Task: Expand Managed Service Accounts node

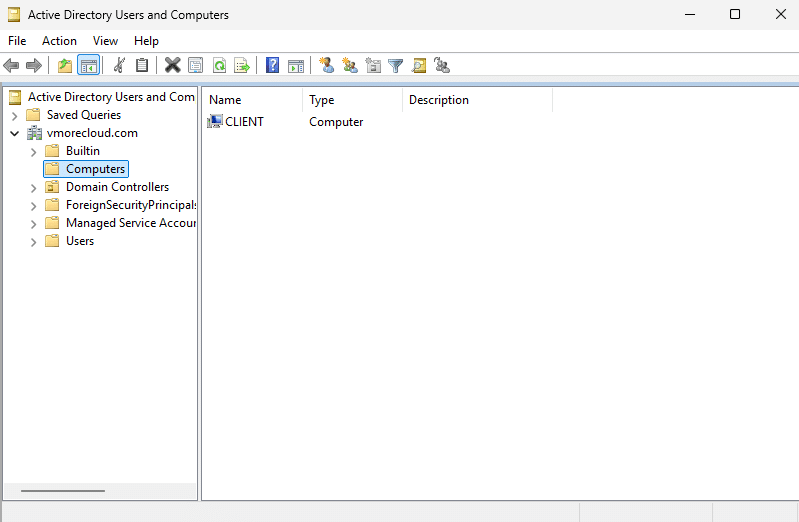Action: (33, 224)
